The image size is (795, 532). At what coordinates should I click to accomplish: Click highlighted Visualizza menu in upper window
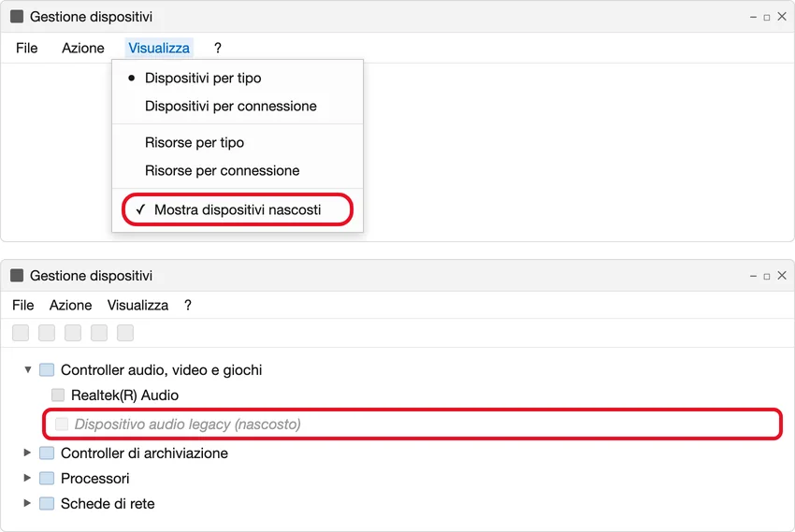click(159, 48)
